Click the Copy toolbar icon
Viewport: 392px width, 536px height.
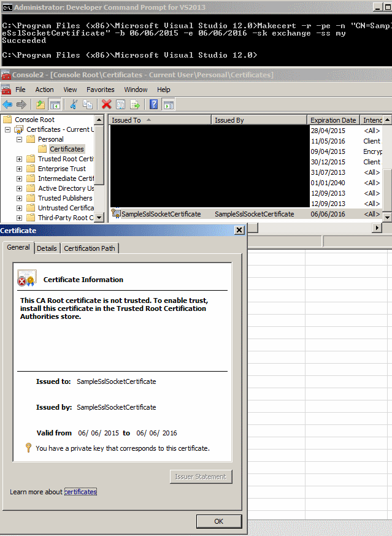88,105
